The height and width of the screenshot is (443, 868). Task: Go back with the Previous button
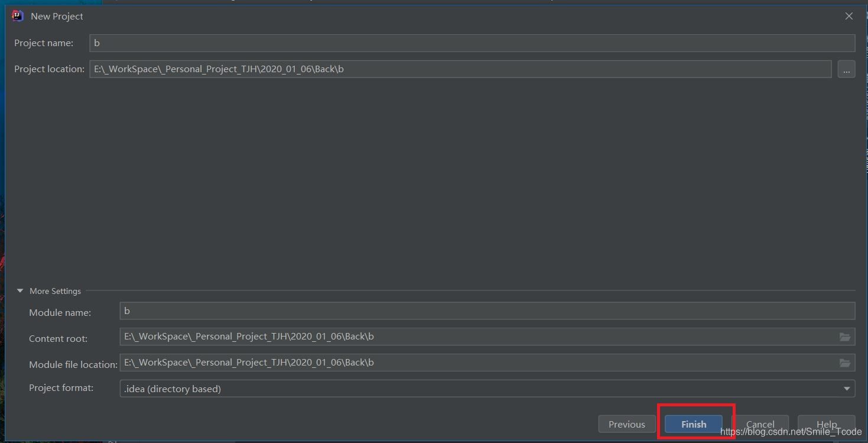click(627, 424)
